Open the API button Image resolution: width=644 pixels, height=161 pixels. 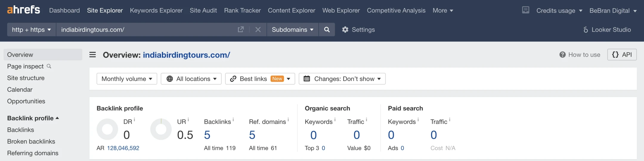coord(622,55)
